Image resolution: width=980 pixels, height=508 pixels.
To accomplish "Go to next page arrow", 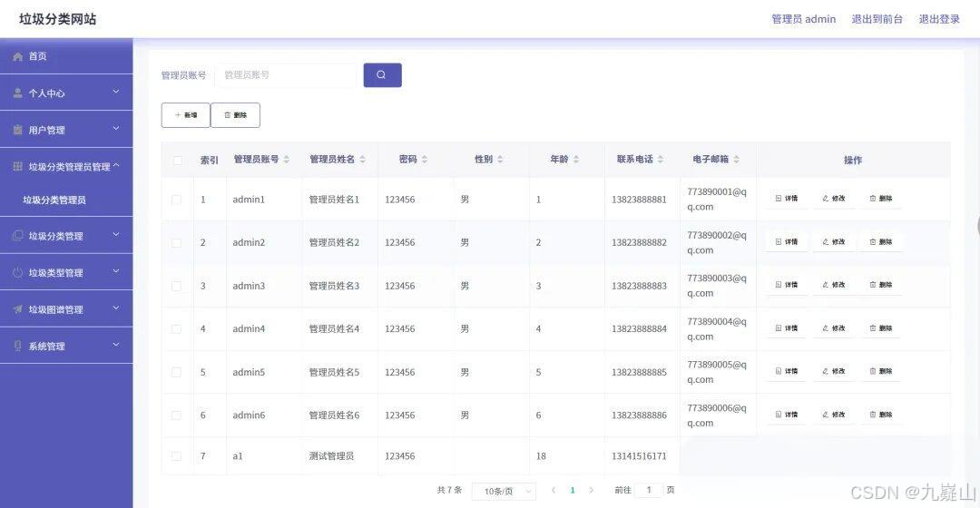I will [592, 491].
